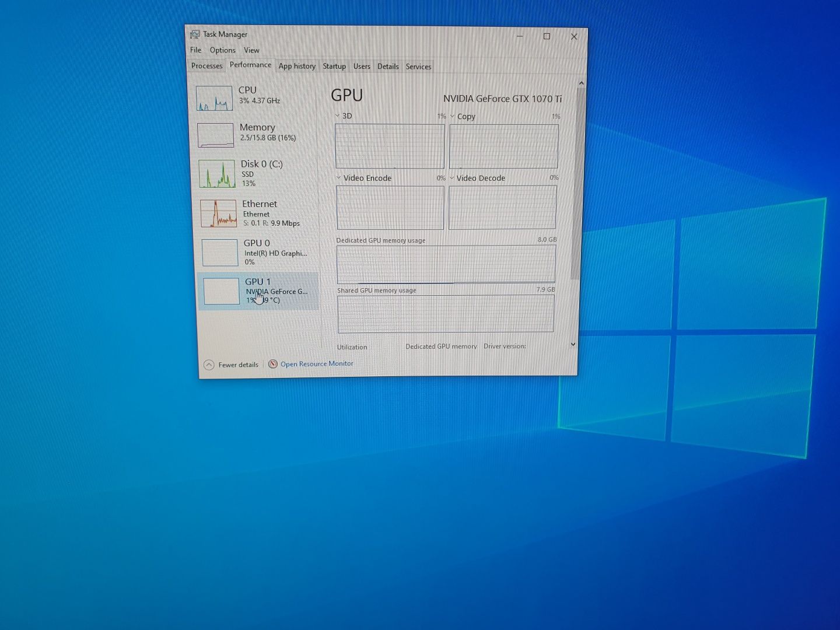The height and width of the screenshot is (630, 840).
Task: Close the Task Manager window
Action: pyautogui.click(x=574, y=36)
